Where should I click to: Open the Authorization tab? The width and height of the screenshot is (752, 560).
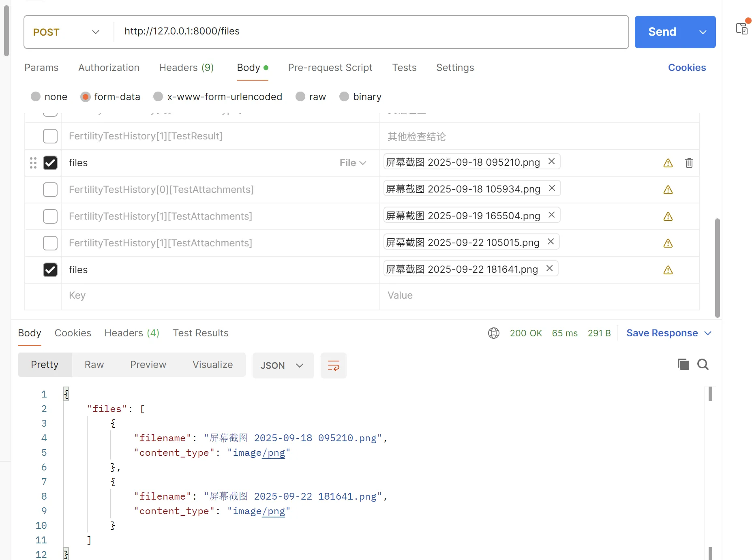(109, 68)
